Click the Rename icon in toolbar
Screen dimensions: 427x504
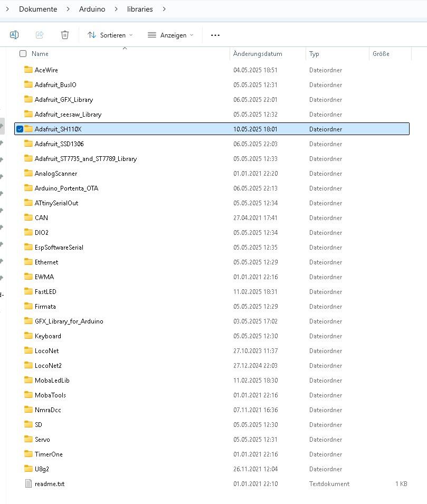[x=14, y=35]
